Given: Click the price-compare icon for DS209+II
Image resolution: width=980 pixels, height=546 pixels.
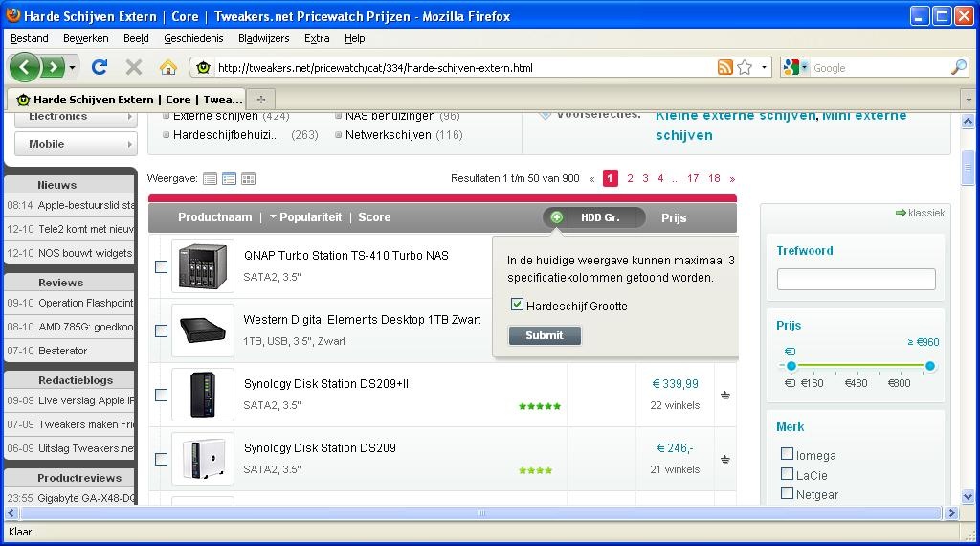Looking at the screenshot, I should click(725, 396).
